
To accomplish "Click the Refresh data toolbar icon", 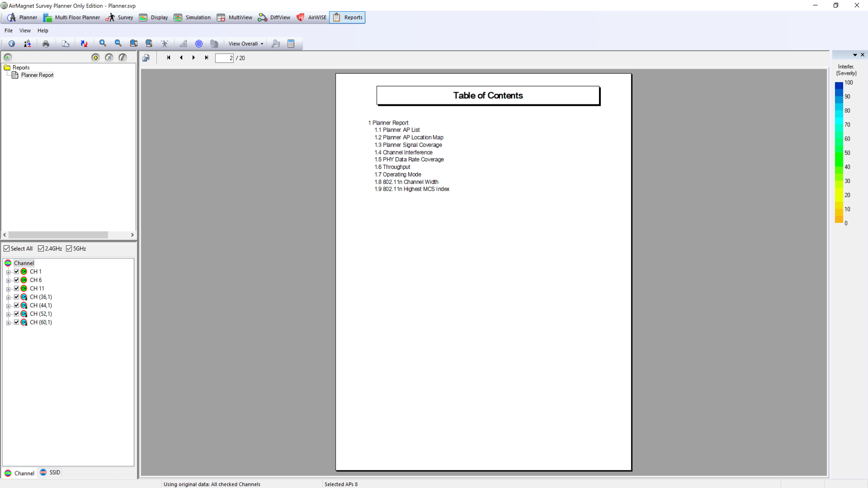I will (x=84, y=43).
